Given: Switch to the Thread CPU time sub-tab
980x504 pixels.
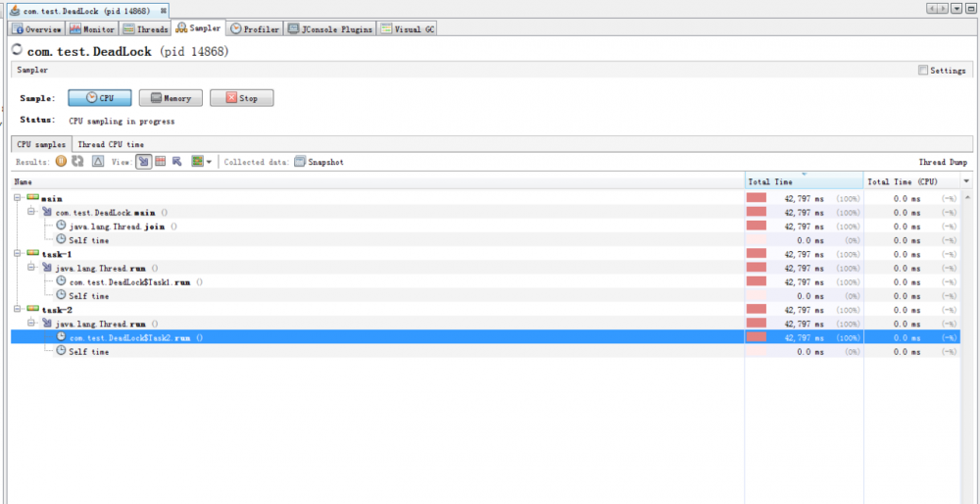Looking at the screenshot, I should click(x=111, y=144).
